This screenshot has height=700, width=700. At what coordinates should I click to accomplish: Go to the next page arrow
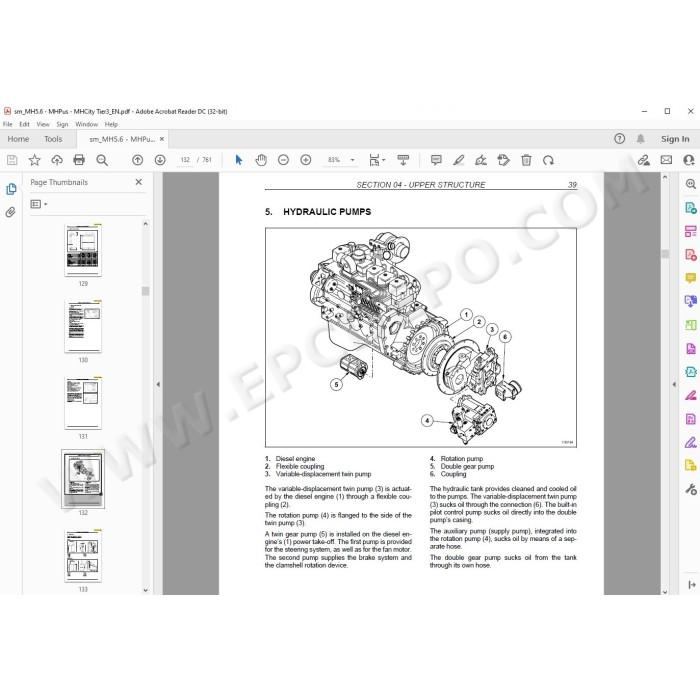point(160,160)
